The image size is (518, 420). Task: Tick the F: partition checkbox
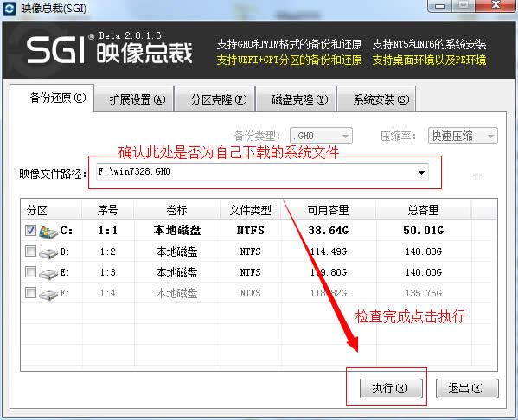point(31,292)
